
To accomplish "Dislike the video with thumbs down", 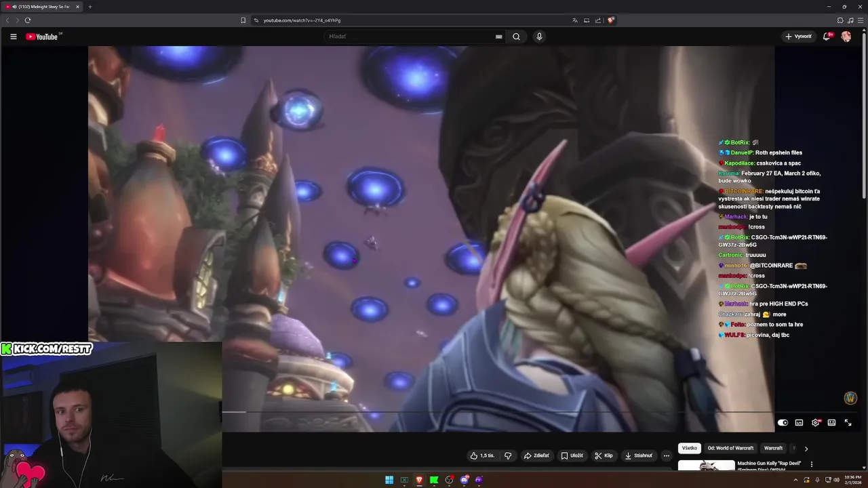I will click(508, 455).
